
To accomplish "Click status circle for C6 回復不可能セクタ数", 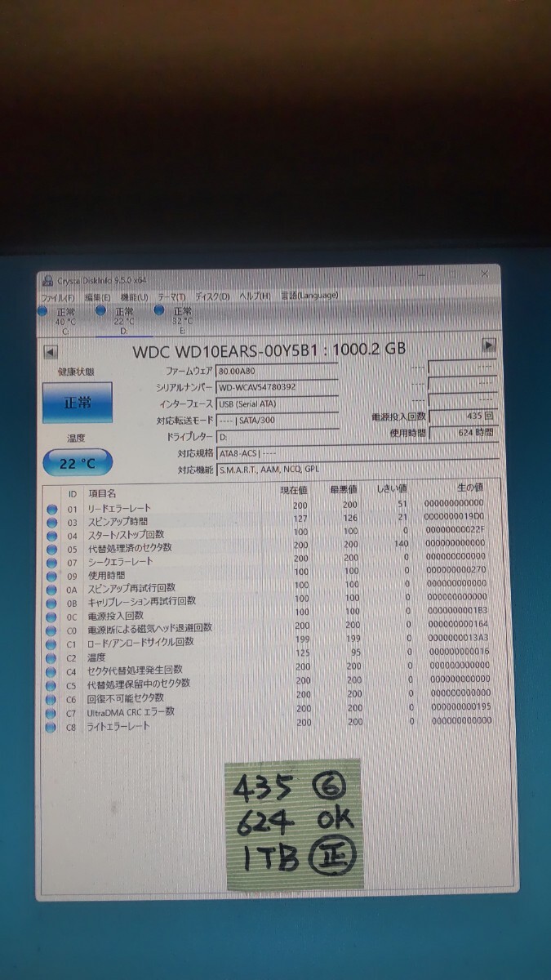I will (52, 700).
